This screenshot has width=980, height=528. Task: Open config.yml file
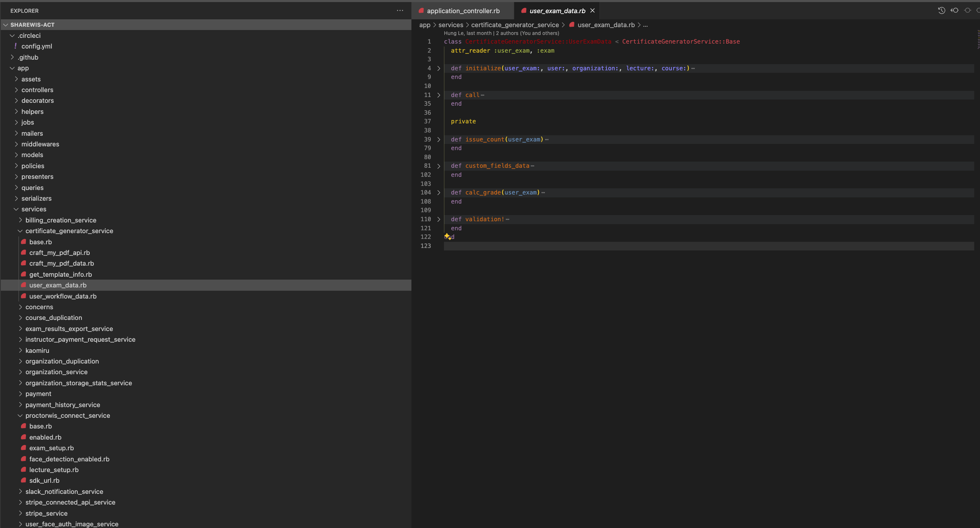206,46
